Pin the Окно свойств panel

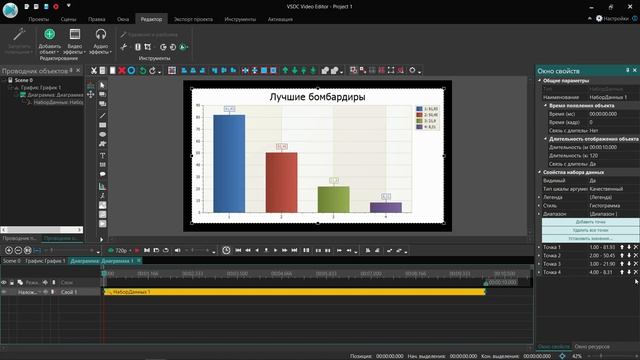(x=628, y=71)
